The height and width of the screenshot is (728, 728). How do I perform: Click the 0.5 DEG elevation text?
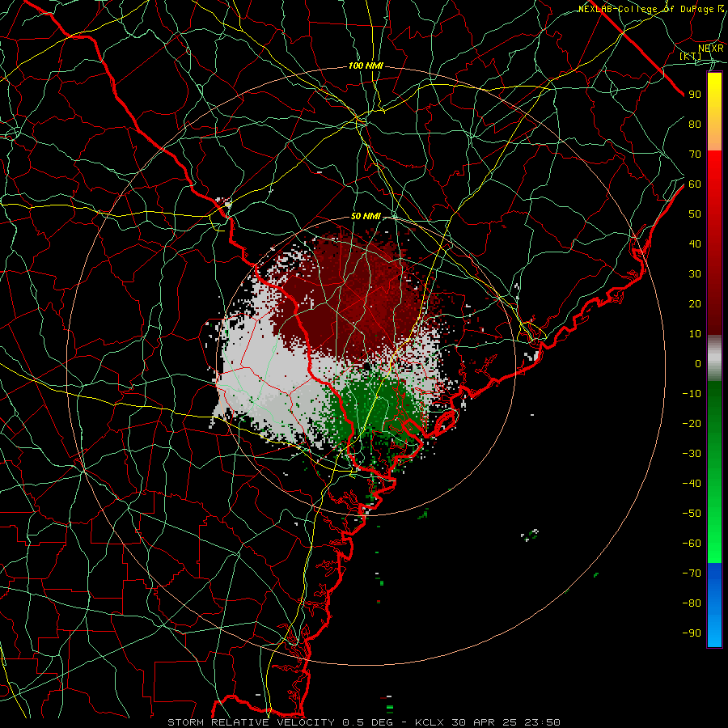tap(368, 722)
